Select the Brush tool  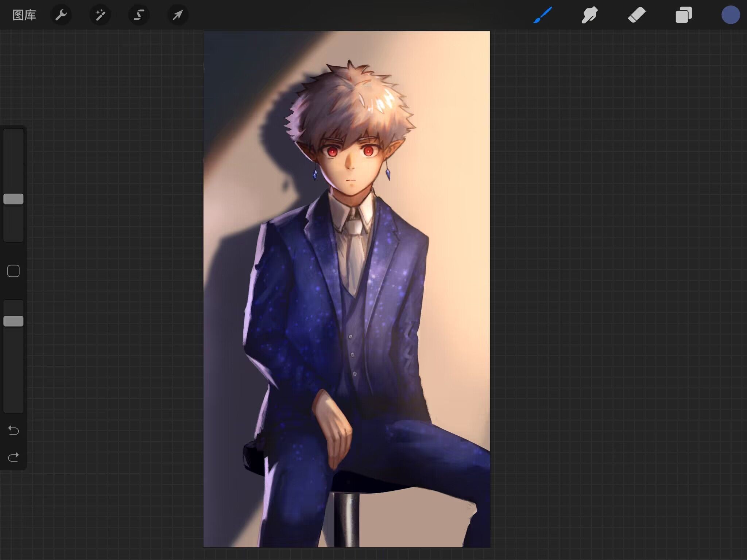click(543, 15)
